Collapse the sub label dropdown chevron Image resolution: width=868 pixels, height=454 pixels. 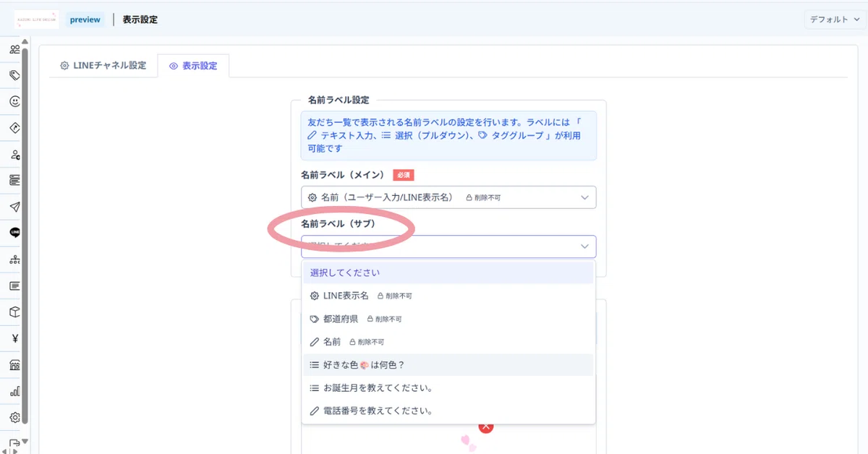tap(584, 247)
